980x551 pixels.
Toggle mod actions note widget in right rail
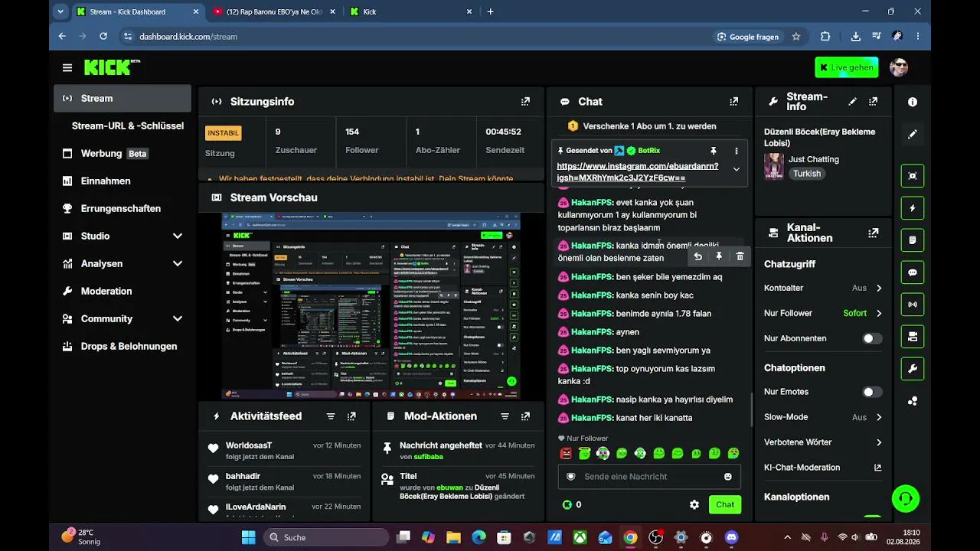click(x=913, y=240)
